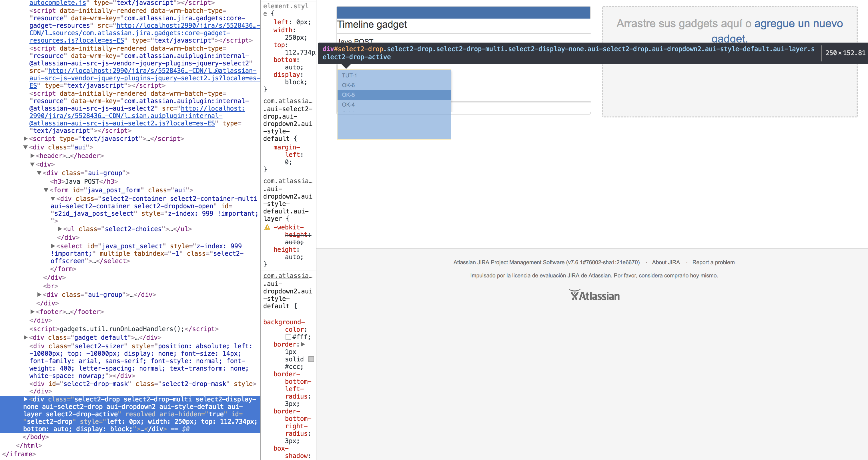Viewport: 868px width, 460px height.
Task: Select the select2-sizer div line
Action: 141,361
